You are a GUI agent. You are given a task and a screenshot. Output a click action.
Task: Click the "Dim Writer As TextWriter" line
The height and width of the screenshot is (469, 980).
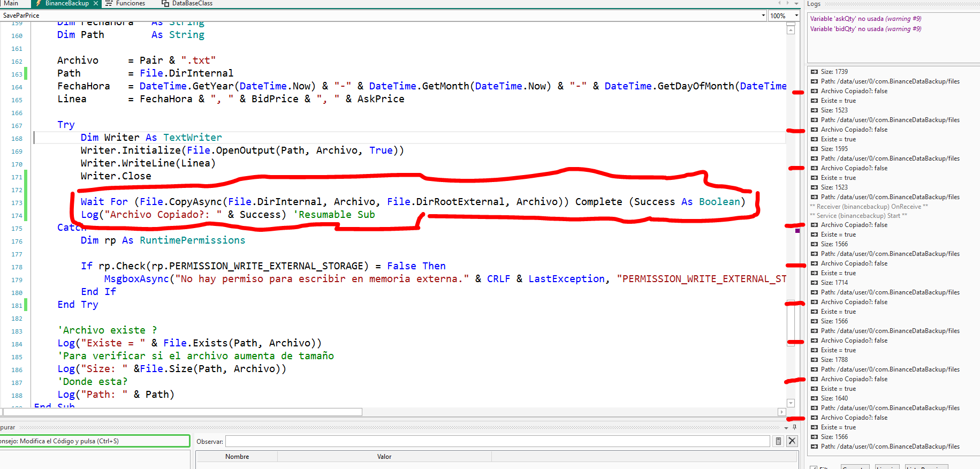pyautogui.click(x=151, y=138)
